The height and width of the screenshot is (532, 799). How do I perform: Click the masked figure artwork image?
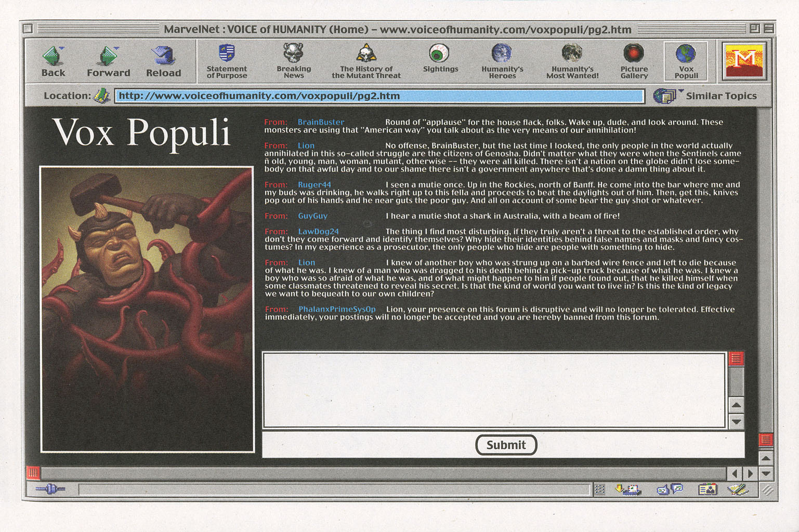pyautogui.click(x=147, y=309)
